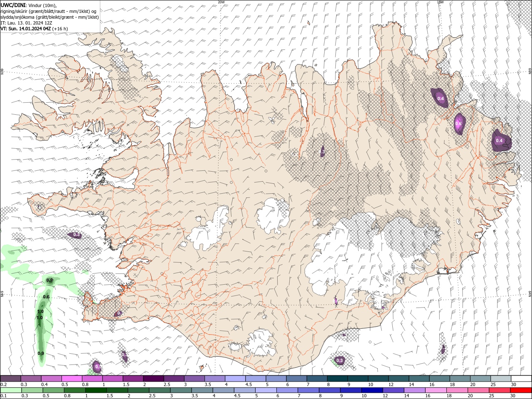Click the line starting 'slydda/snjókoma'
The image size is (532, 399).
49,17
